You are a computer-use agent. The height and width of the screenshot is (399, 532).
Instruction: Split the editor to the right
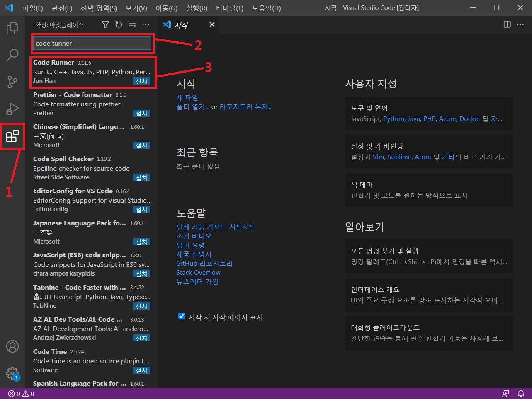pyautogui.click(x=507, y=24)
